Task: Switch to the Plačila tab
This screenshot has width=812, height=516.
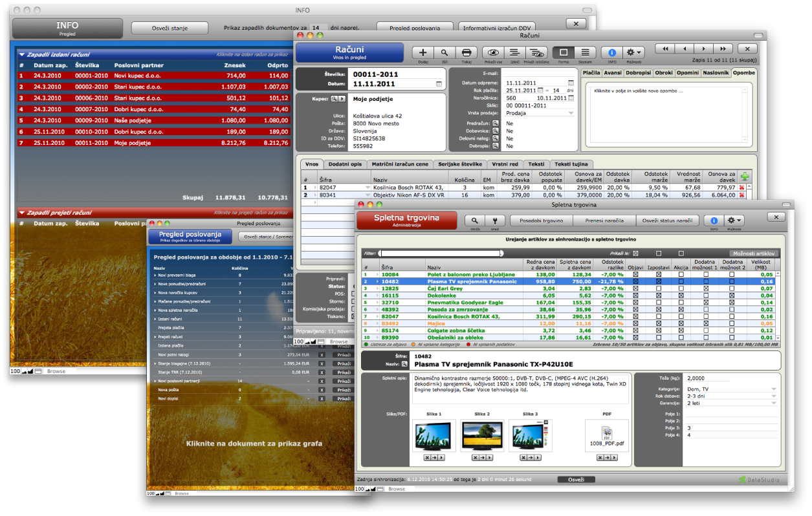Action: 591,72
